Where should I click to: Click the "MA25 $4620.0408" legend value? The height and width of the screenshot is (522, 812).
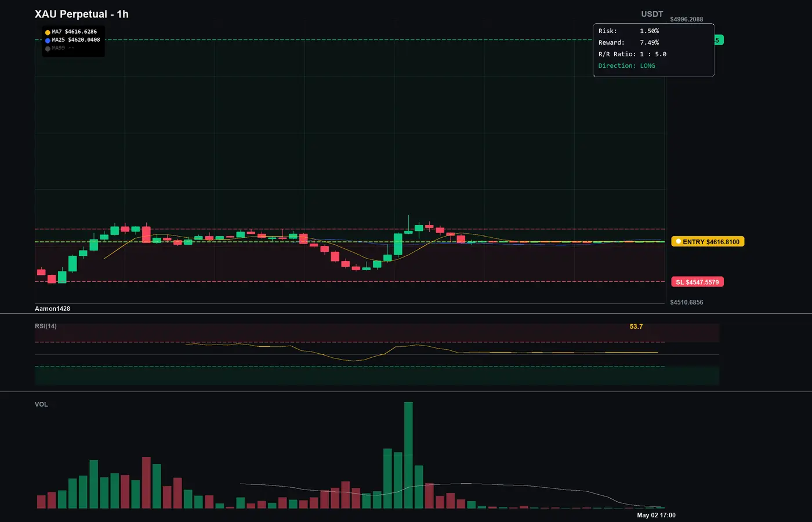pyautogui.click(x=76, y=40)
